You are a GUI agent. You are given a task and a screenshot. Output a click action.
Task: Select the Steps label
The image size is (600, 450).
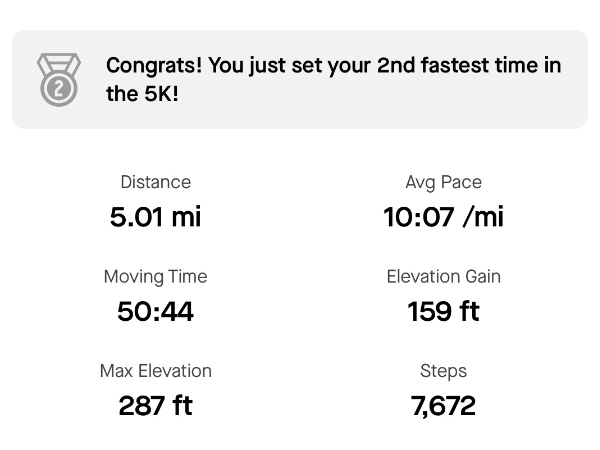[x=443, y=371]
